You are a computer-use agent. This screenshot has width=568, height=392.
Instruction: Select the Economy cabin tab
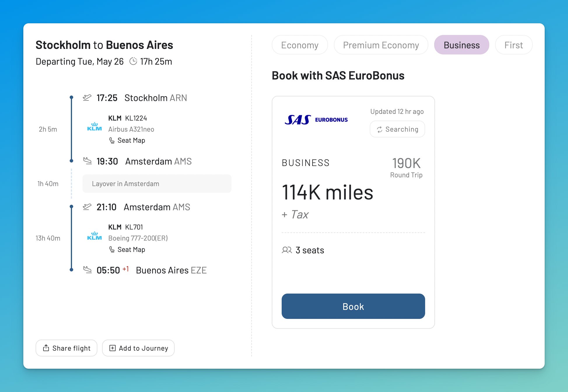pos(300,45)
